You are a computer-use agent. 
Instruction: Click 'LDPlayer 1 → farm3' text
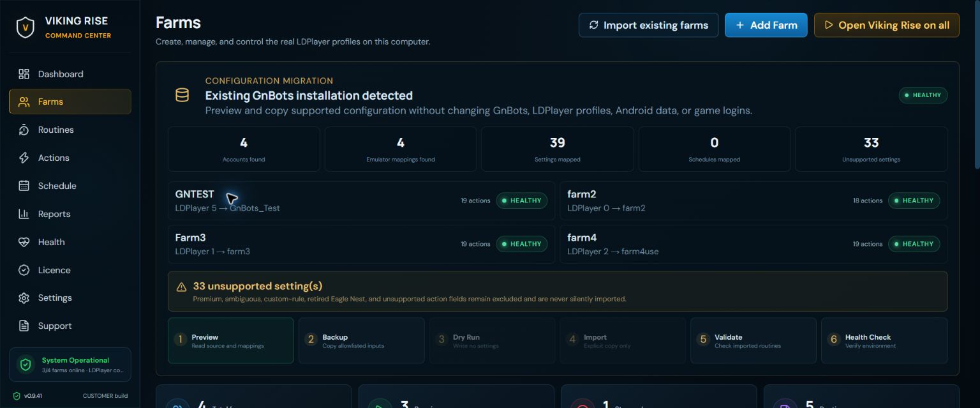point(212,252)
